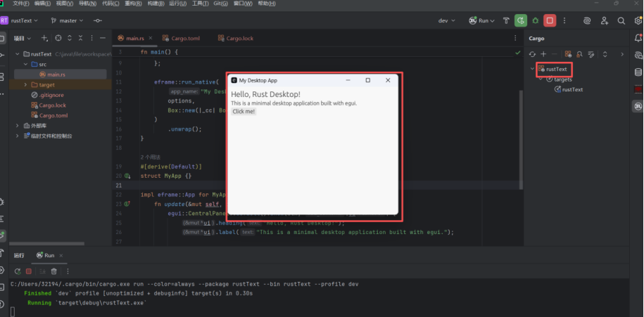The height and width of the screenshot is (317, 644).
Task: Open the 工具(T) menu
Action: coord(200,4)
